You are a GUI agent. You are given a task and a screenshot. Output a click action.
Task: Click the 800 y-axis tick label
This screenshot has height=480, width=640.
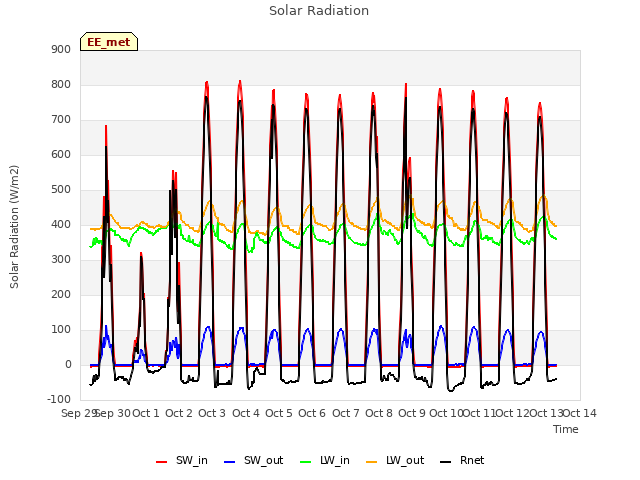point(61,84)
